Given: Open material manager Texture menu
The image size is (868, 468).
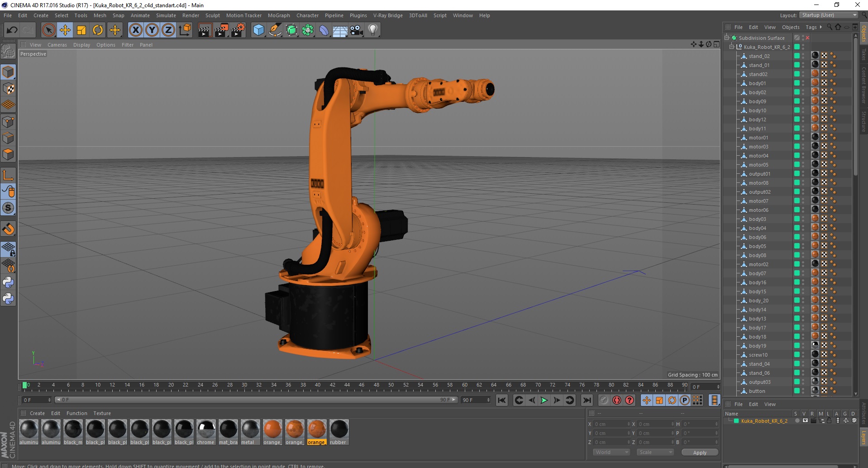Looking at the screenshot, I should tap(102, 413).
